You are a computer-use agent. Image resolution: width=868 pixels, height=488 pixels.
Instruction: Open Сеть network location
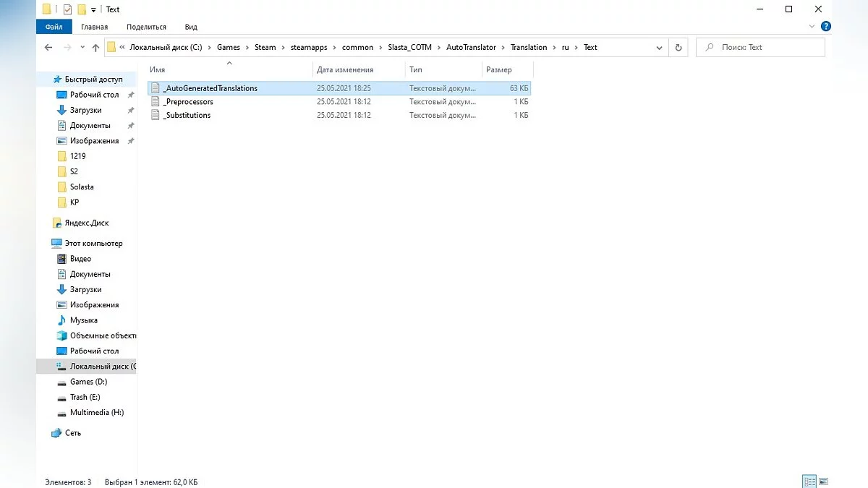click(x=72, y=433)
